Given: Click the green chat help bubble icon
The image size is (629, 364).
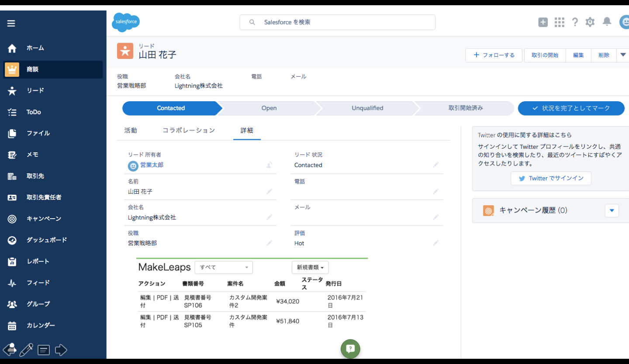Looking at the screenshot, I should (350, 349).
